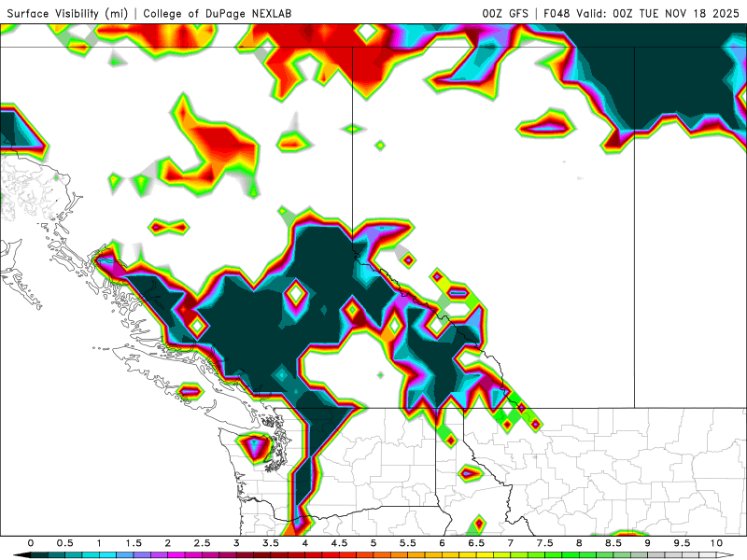This screenshot has height=560, width=747.
Task: Click the "2.5" legend scale label
Action: 202,543
